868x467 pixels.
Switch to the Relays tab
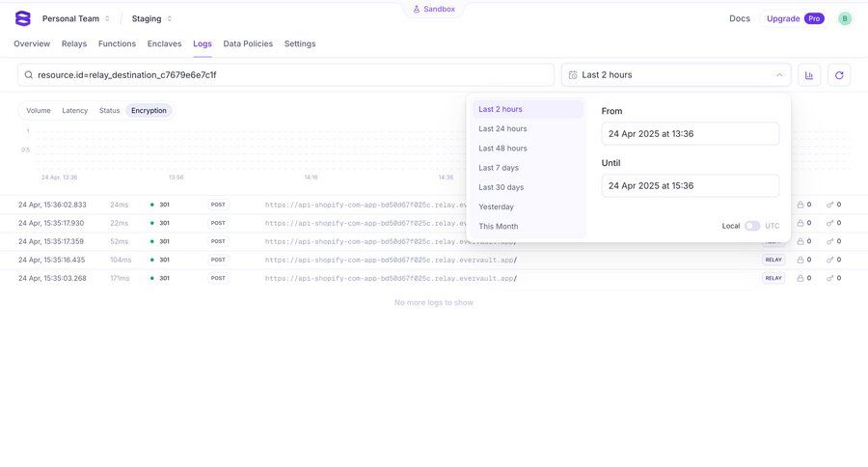74,43
